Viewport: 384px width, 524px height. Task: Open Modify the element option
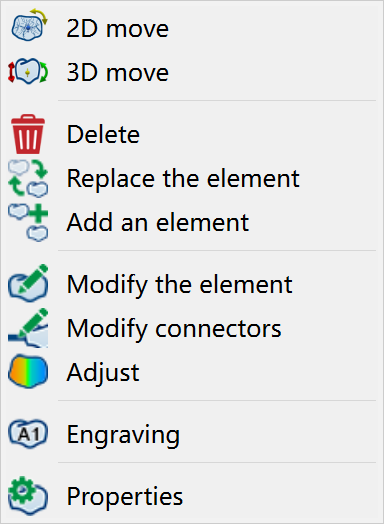[x=192, y=284]
